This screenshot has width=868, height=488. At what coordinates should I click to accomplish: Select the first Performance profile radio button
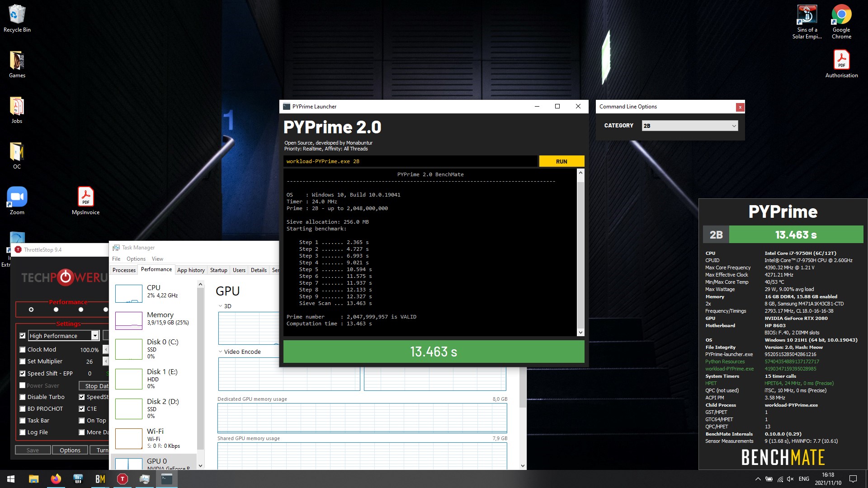coord(31,310)
